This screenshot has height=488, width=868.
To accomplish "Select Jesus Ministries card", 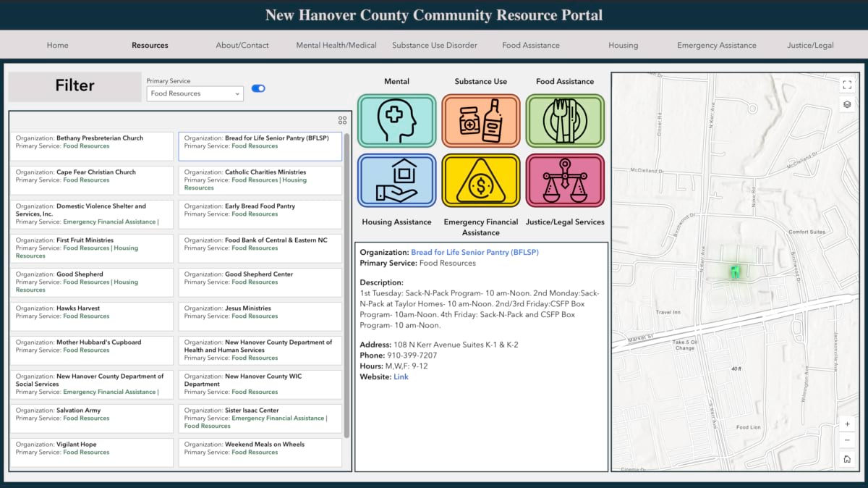I will [x=260, y=316].
